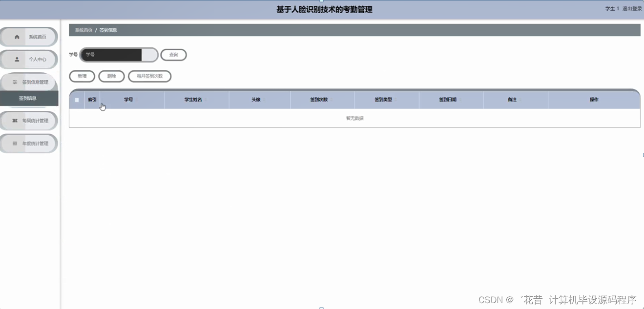Click the 学生 1 user name
The image size is (644, 309).
[x=612, y=9]
